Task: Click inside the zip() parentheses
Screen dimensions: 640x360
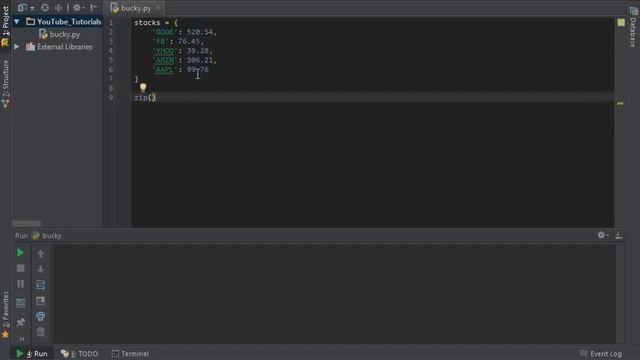Action: [152, 98]
